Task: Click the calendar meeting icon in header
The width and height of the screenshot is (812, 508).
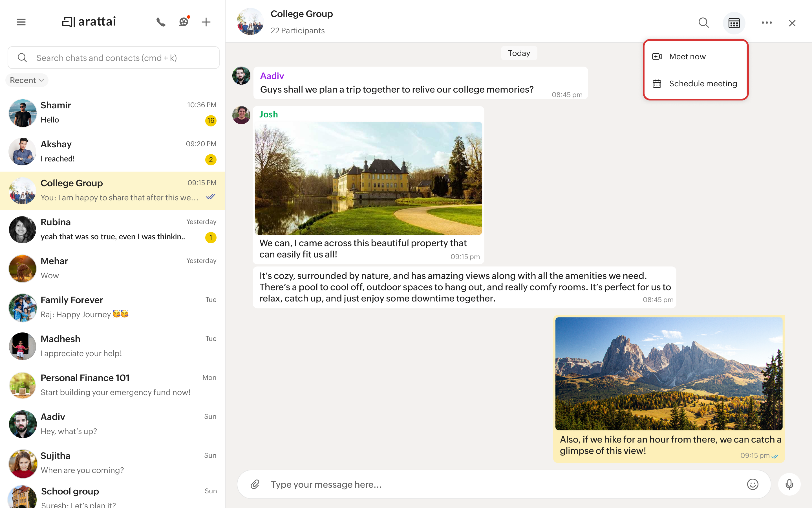Action: point(734,23)
